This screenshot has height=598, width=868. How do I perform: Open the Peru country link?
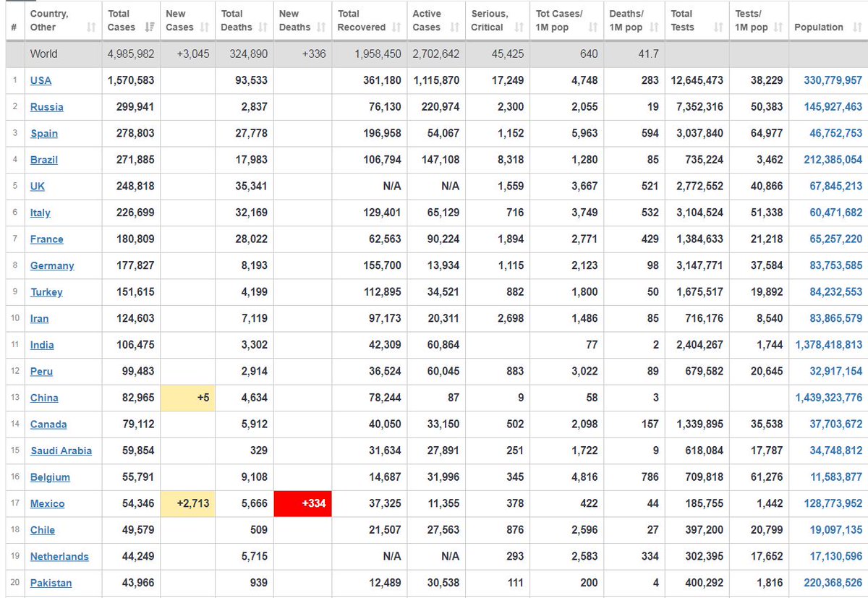click(41, 372)
